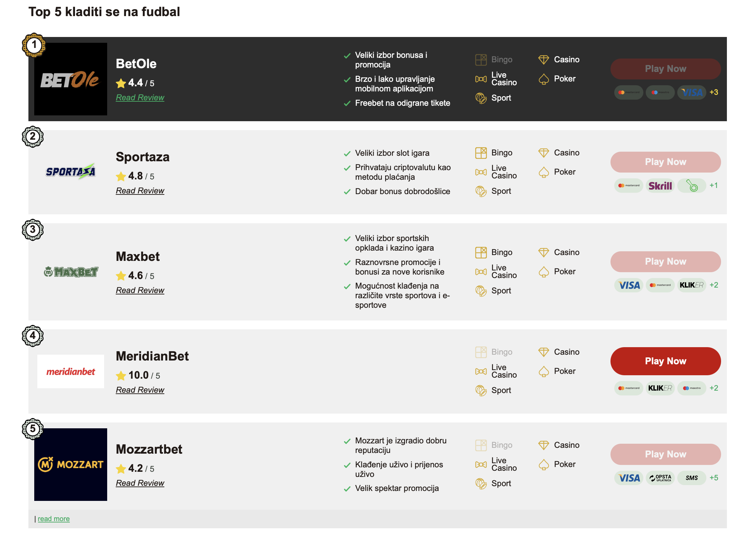Image resolution: width=756 pixels, height=543 pixels.
Task: Click the Sport icon in Sportaza row
Action: tap(481, 191)
